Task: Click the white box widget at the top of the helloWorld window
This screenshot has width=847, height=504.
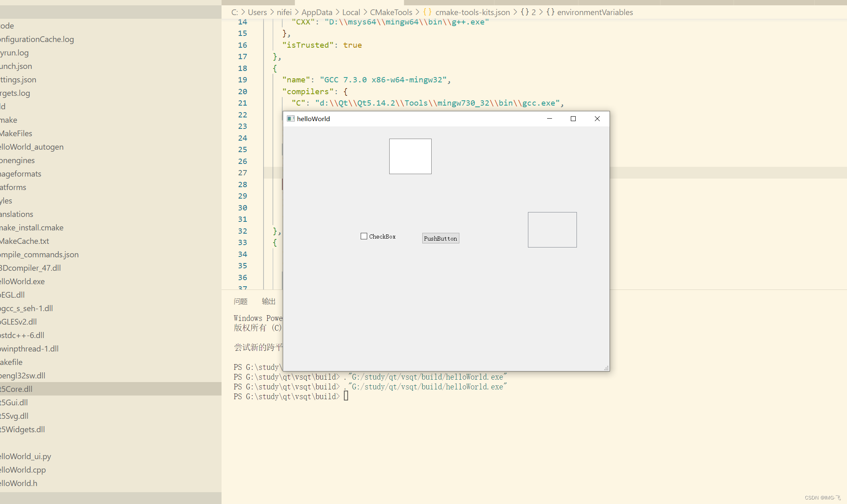Action: tap(410, 156)
